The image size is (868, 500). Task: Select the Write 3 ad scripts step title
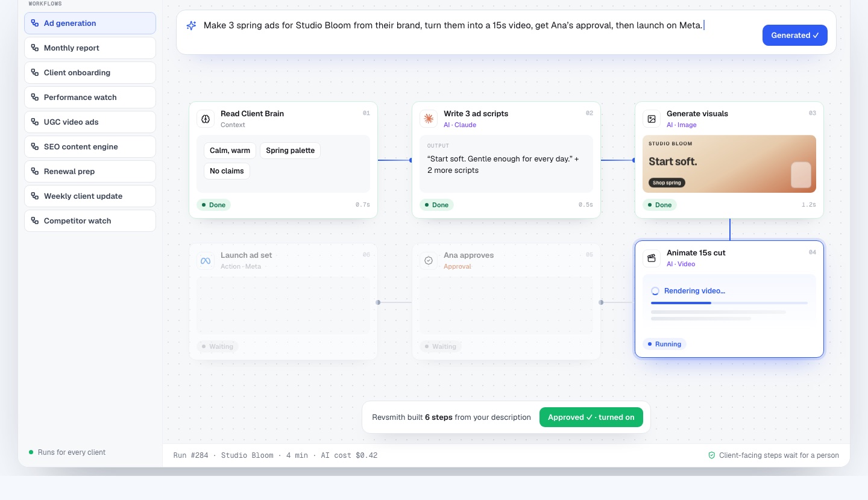pyautogui.click(x=476, y=113)
